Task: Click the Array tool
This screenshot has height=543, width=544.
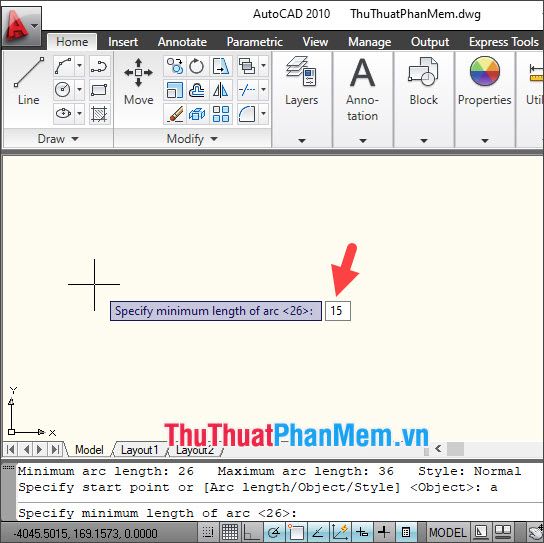Action: 221,113
